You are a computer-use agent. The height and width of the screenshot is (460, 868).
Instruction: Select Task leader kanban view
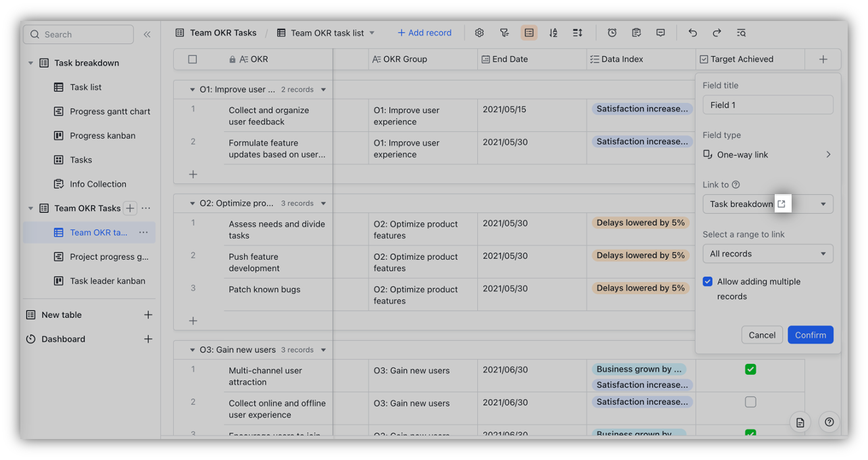pos(107,281)
